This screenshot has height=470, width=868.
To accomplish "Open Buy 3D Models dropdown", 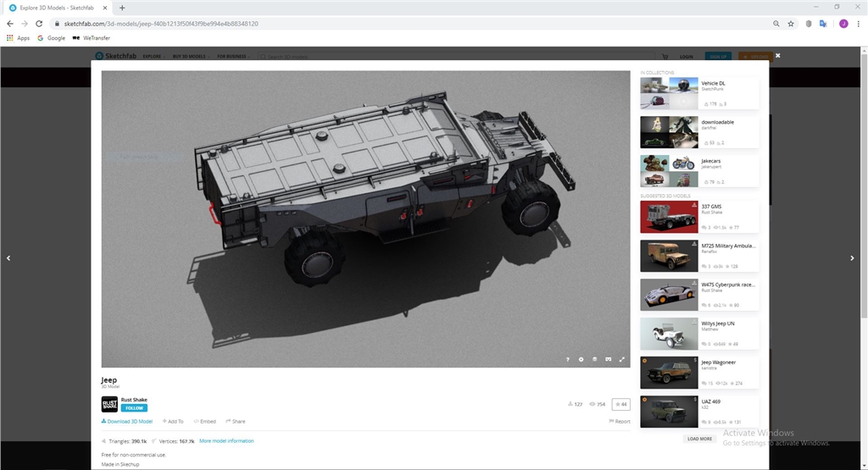I will click(191, 57).
